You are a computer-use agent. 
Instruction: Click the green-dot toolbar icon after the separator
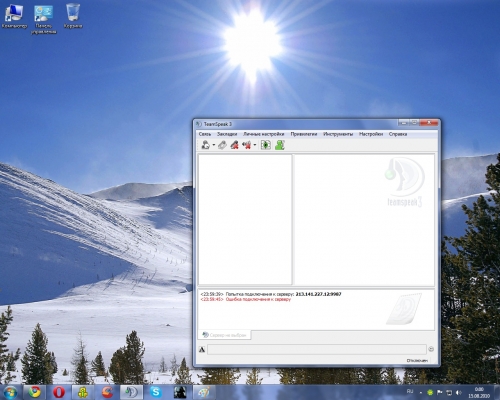266,145
